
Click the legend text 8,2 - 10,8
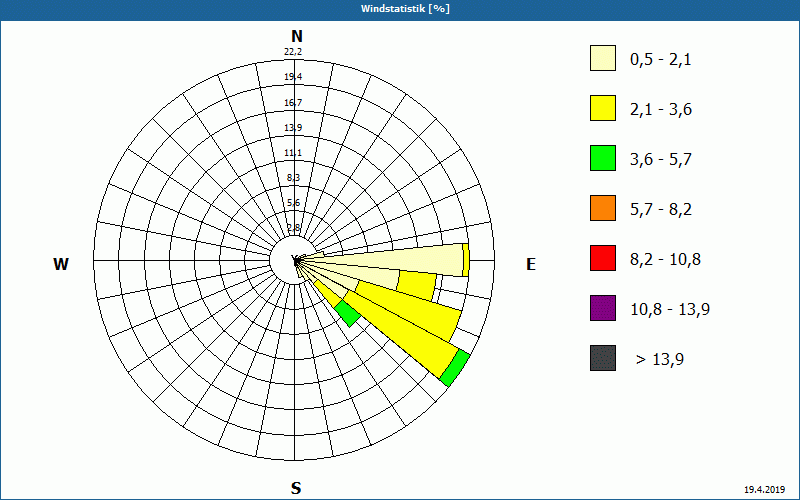click(666, 260)
